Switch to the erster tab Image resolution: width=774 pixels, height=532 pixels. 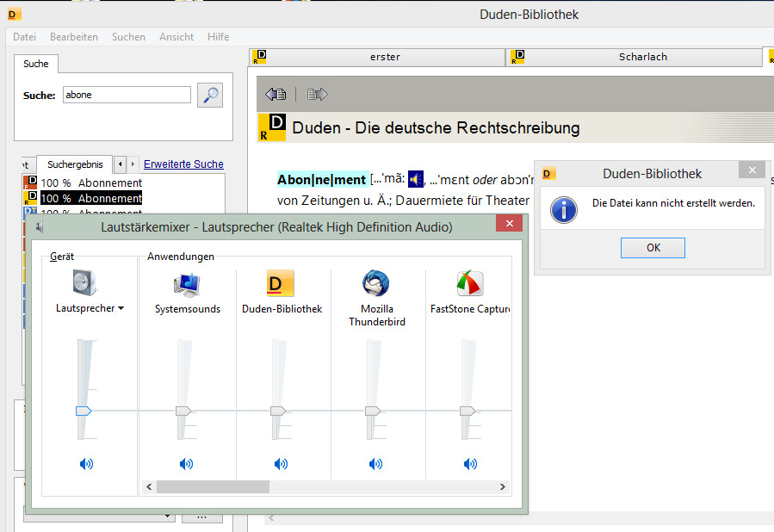[x=377, y=57]
